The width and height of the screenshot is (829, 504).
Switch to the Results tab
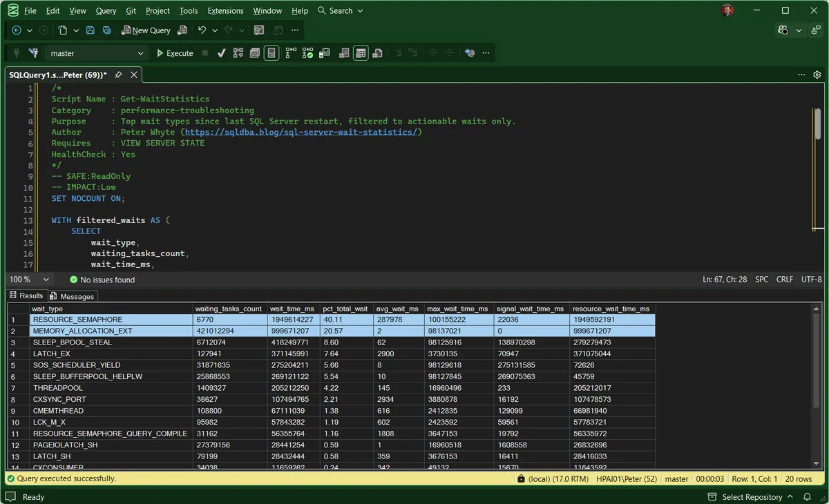pos(26,295)
